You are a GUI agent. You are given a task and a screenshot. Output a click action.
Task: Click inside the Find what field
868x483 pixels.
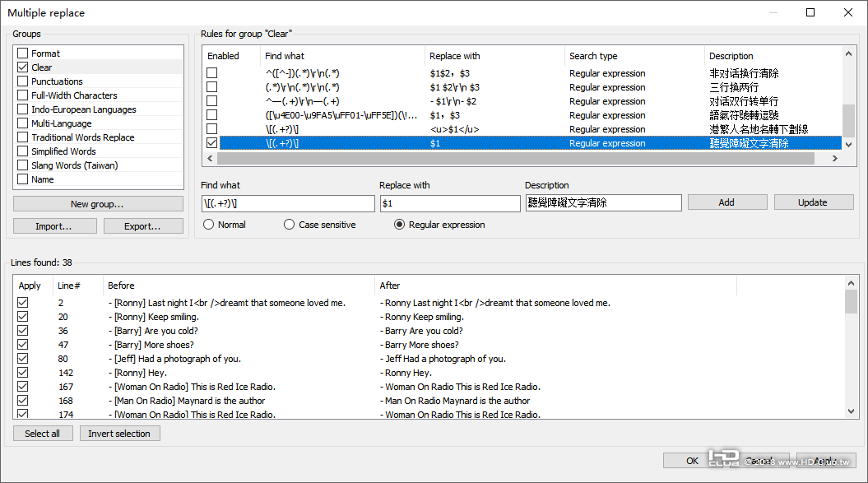pos(287,203)
